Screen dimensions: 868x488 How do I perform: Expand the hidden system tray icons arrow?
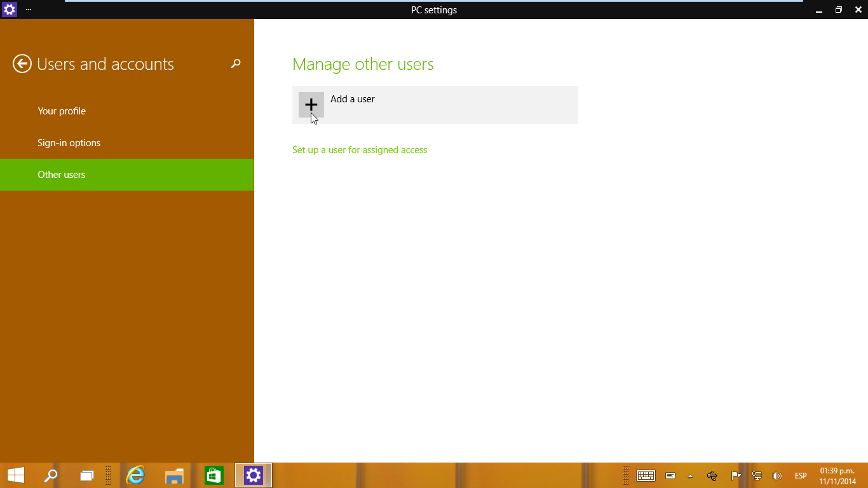(x=690, y=476)
